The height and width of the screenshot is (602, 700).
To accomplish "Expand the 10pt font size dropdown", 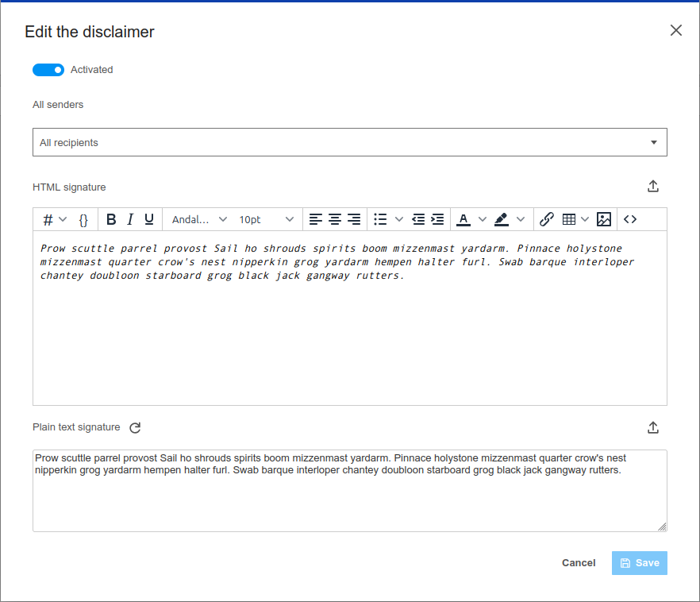I will (x=267, y=219).
